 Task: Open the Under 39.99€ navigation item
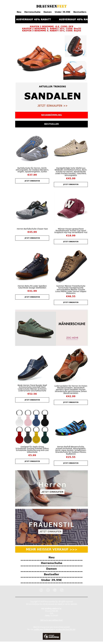[62, 12]
